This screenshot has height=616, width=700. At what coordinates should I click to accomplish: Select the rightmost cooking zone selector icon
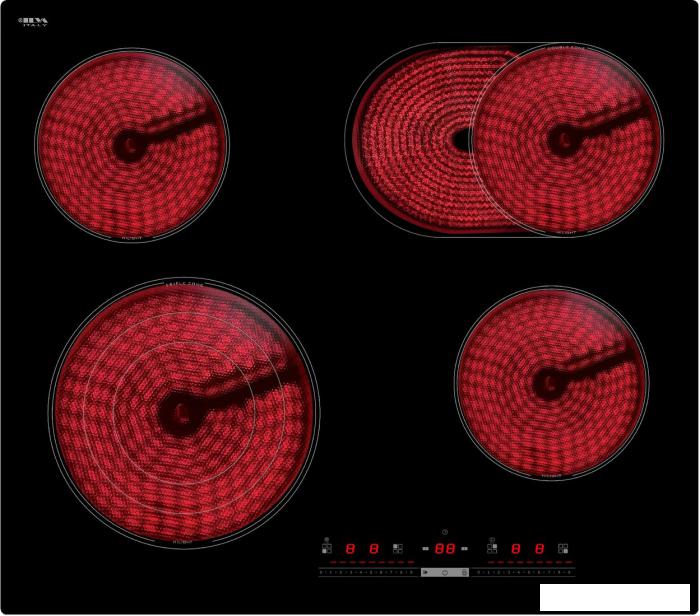point(563,549)
